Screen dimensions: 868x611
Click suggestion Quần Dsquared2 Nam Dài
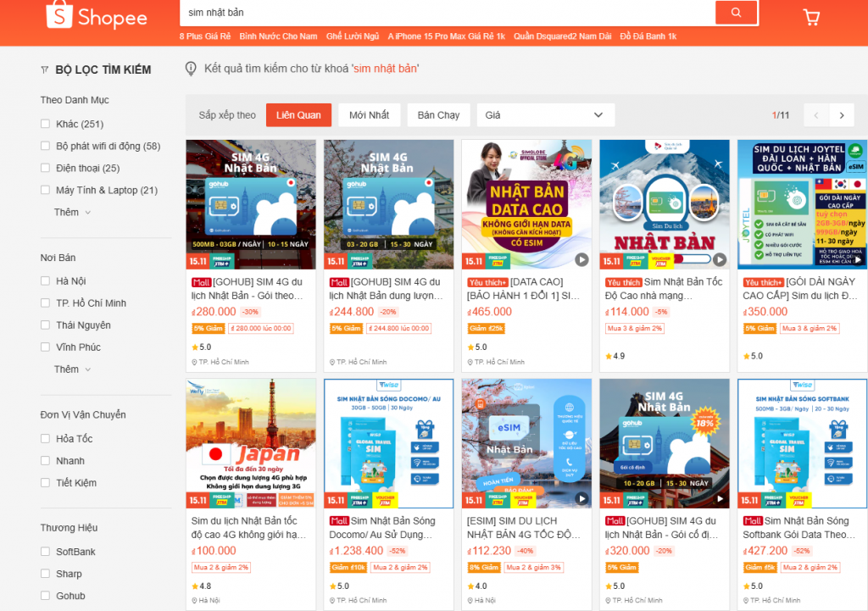(x=563, y=36)
